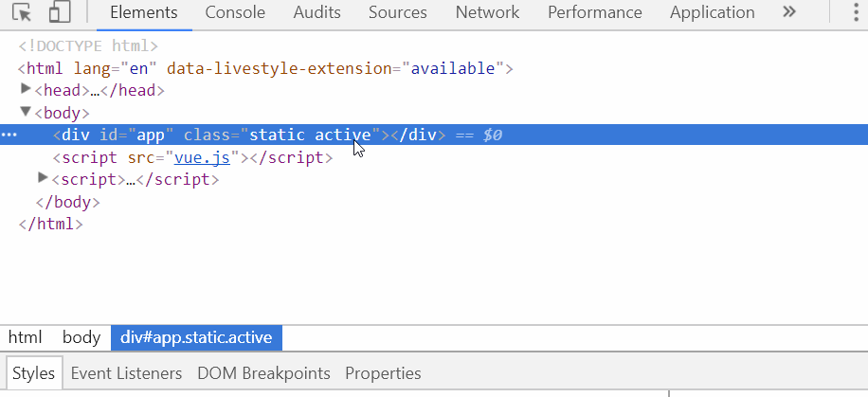This screenshot has height=397, width=868.
Task: Switch to the Sources tab
Action: coord(397,12)
